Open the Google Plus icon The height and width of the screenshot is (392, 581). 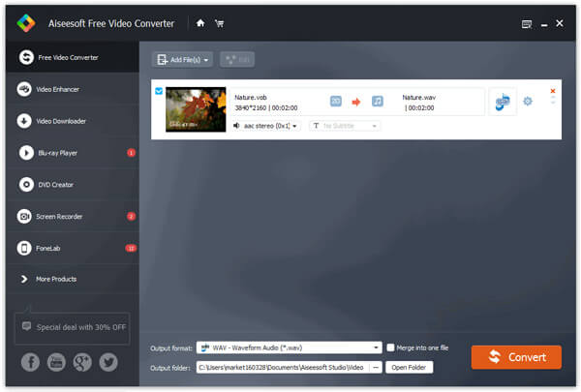(82, 362)
